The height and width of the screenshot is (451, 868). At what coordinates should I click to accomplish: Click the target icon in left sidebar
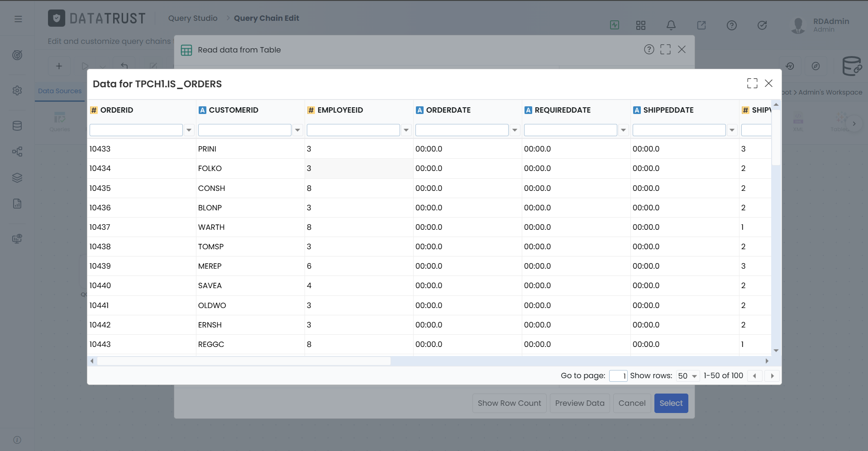[x=17, y=55]
